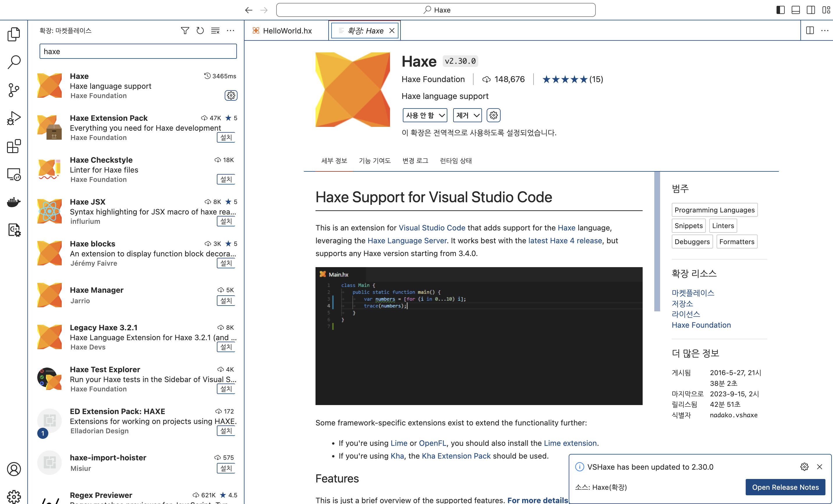Image resolution: width=833 pixels, height=504 pixels.
Task: Switch to the HelloWorld.hx editor tab
Action: pyautogui.click(x=287, y=31)
